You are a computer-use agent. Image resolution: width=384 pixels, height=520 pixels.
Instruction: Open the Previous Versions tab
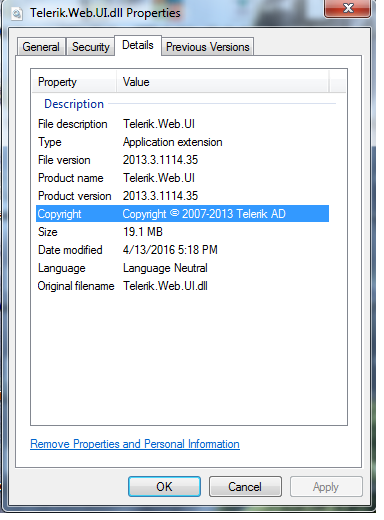(207, 47)
